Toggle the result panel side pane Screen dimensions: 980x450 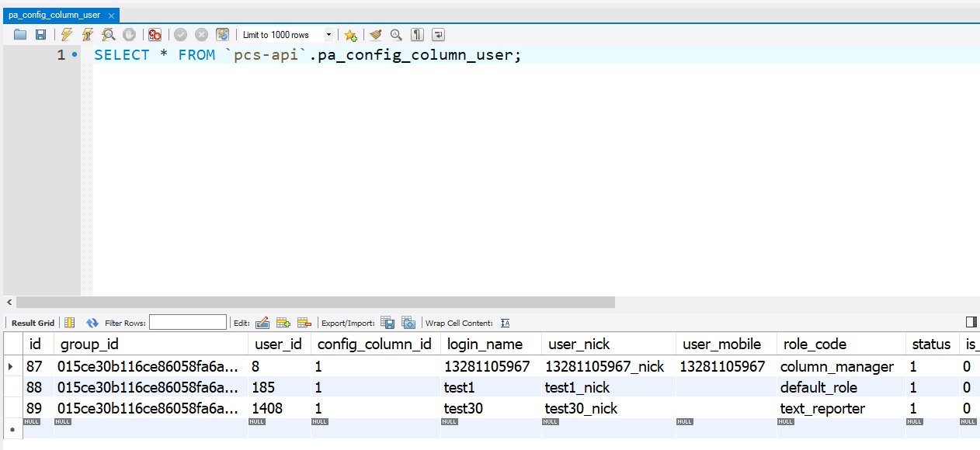click(x=971, y=322)
